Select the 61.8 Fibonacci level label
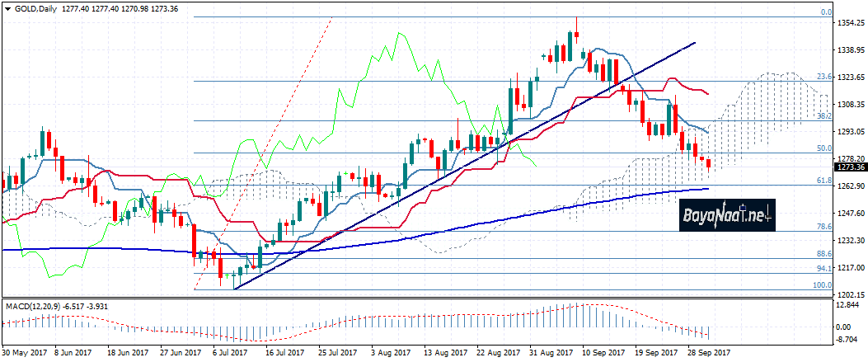868x362 pixels. tap(822, 180)
